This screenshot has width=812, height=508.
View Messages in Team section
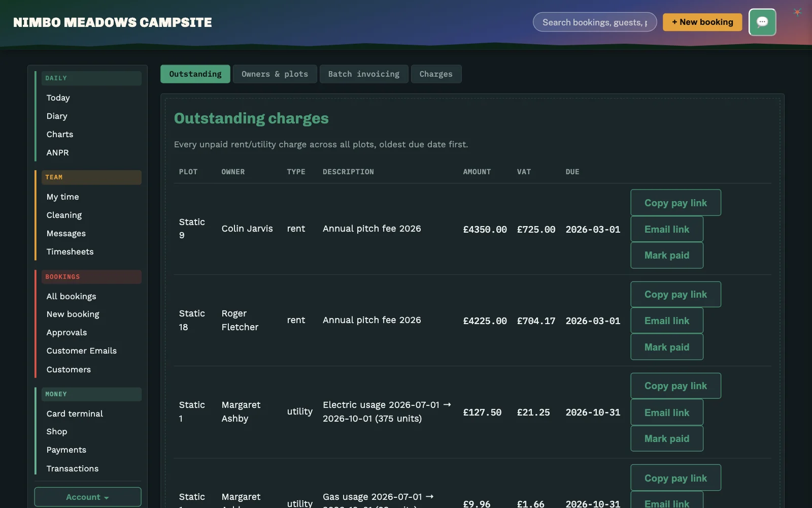tap(66, 233)
